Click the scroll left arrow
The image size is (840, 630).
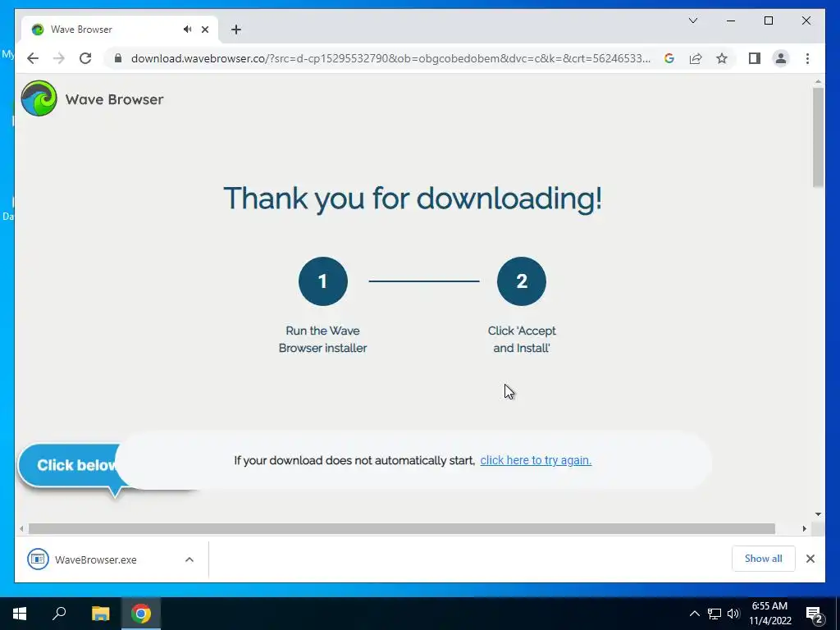[x=21, y=529]
